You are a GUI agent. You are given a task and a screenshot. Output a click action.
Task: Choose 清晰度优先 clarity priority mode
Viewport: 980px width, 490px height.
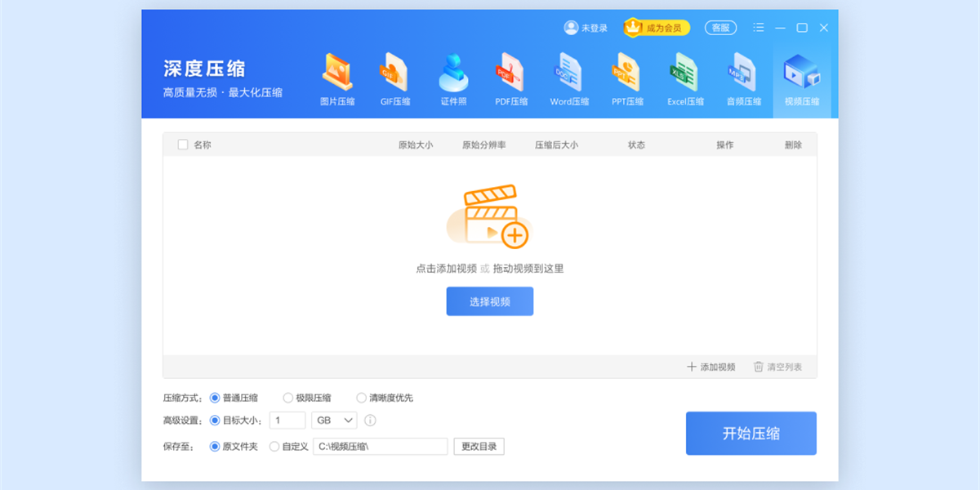(x=361, y=398)
